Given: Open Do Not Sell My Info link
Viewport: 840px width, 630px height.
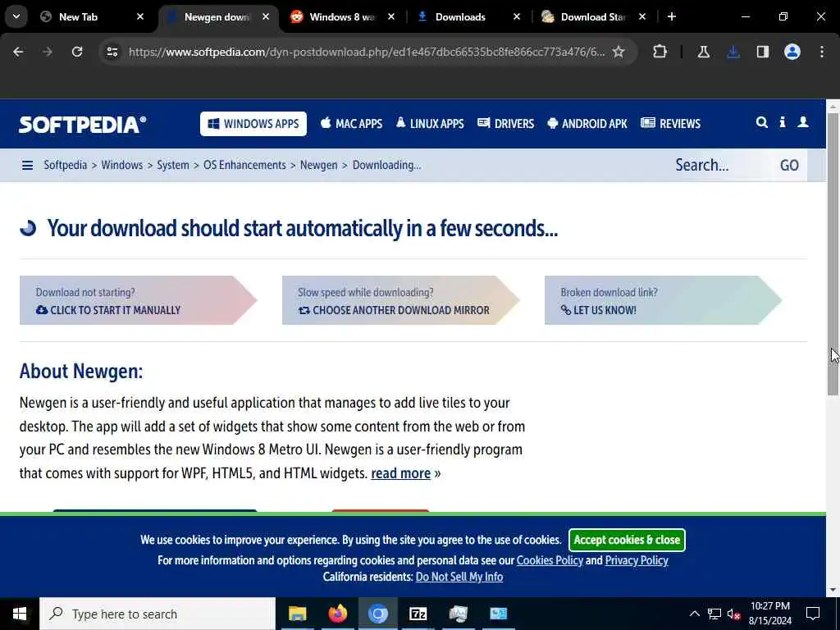Looking at the screenshot, I should click(459, 577).
